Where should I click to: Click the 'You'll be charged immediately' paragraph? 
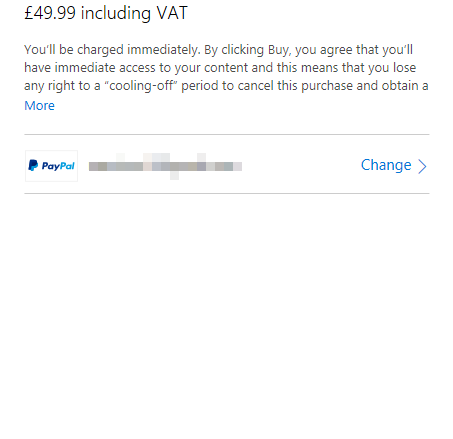226,68
